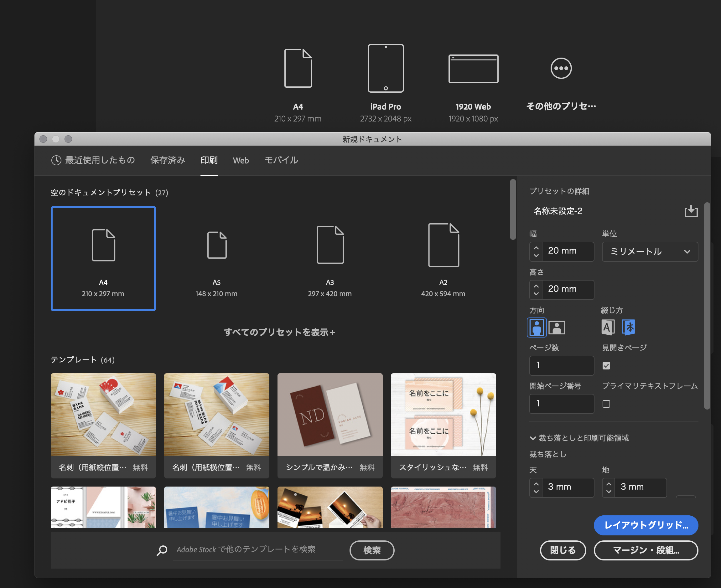Uncheck 見開きページ checkbox
The image size is (721, 588).
tap(606, 365)
